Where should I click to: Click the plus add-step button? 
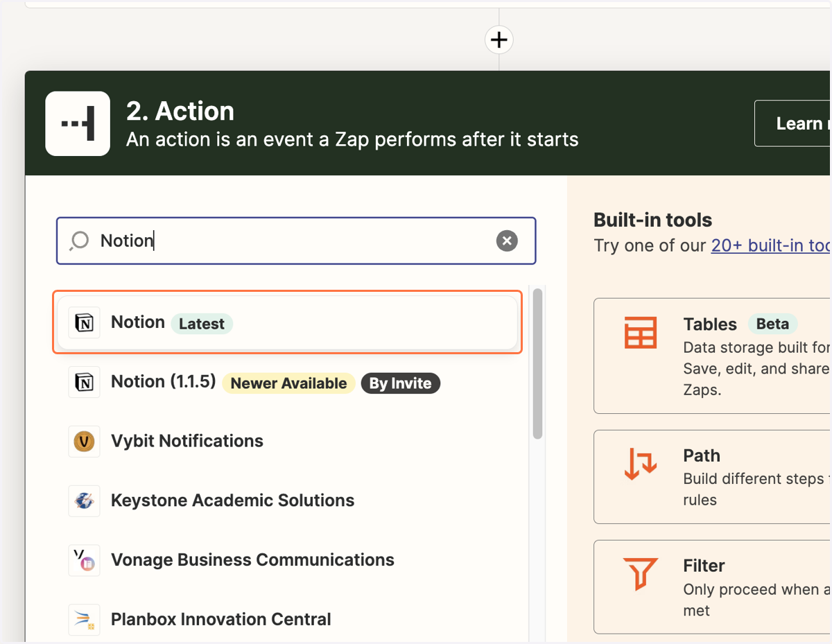click(499, 40)
